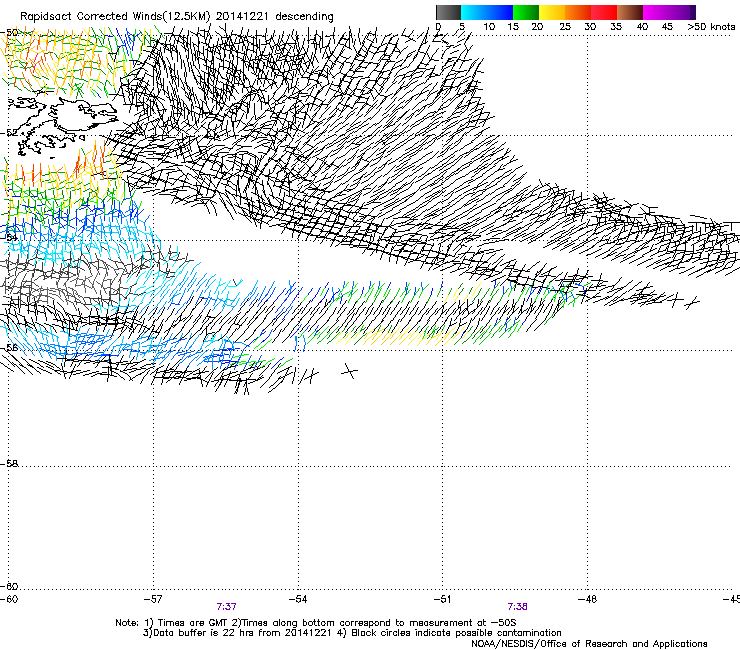Click the green 15-20 knots legend segment
This screenshot has width=740, height=650.
(526, 12)
